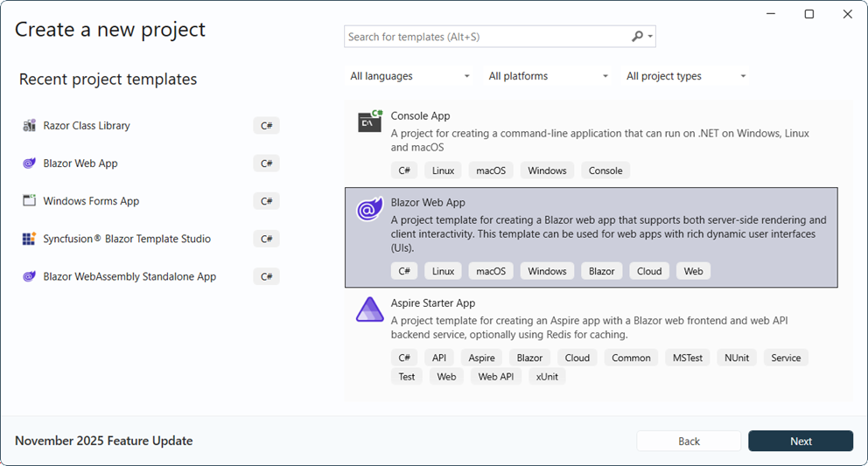Maximize the Create a new project window

[809, 14]
